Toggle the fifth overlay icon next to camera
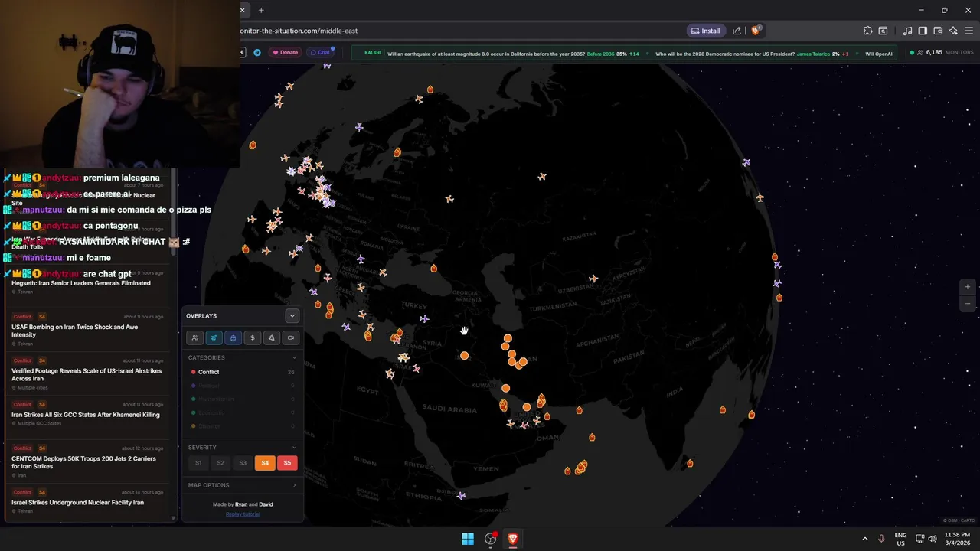Viewport: 980px width, 551px height. point(271,337)
